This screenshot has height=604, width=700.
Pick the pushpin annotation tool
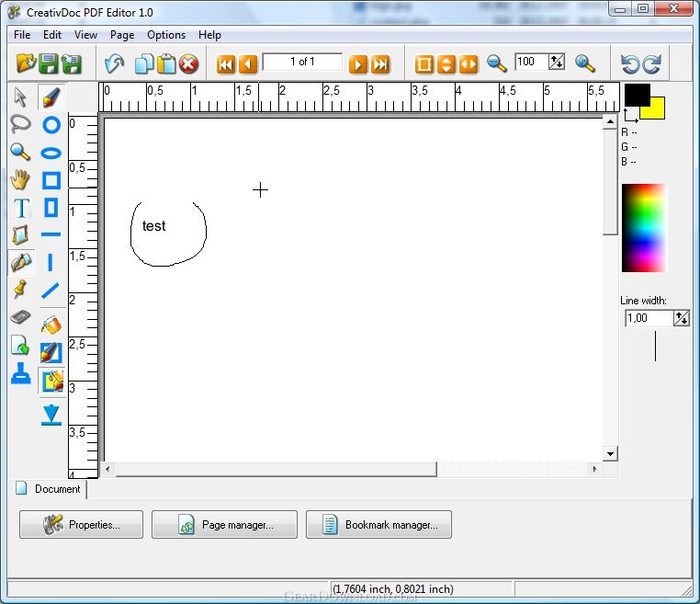point(20,290)
